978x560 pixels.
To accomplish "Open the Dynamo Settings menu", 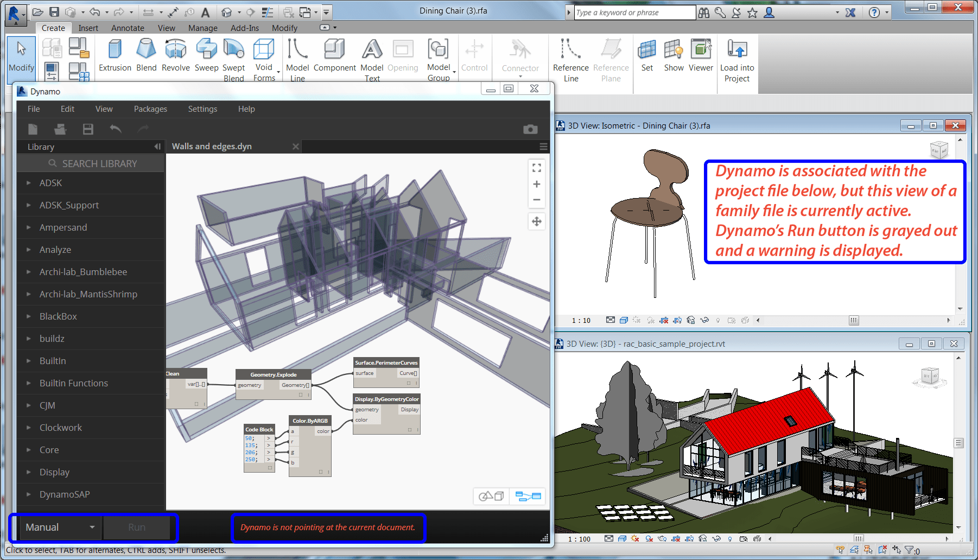I will [202, 109].
